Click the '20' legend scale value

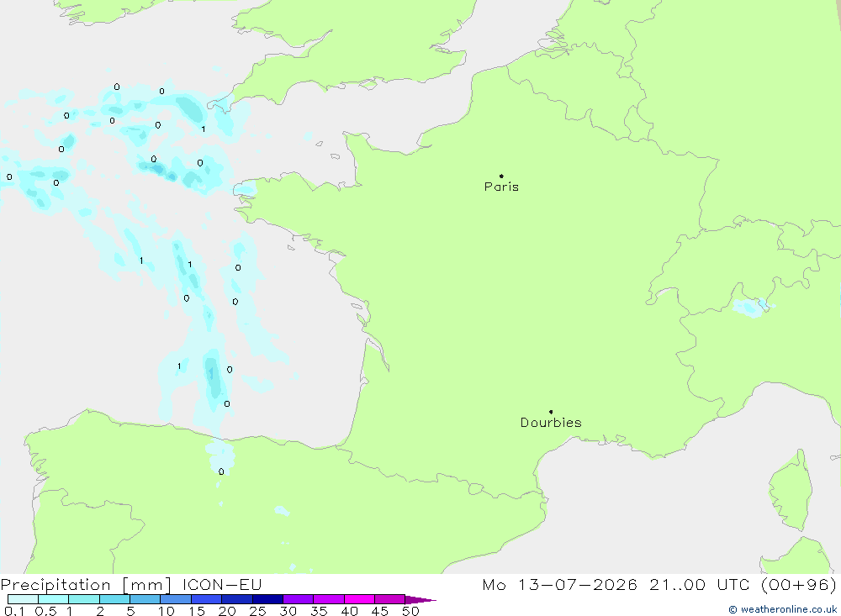click(x=227, y=611)
